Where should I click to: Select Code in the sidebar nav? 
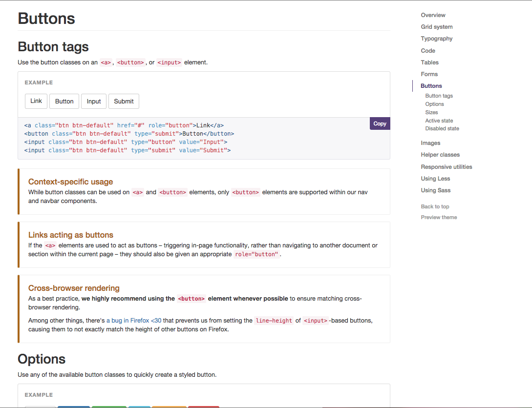(428, 51)
